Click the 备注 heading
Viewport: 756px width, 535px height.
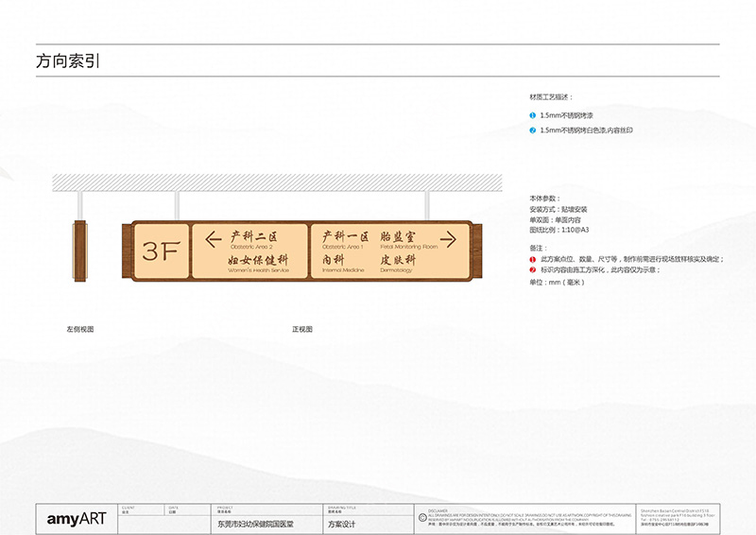click(x=538, y=248)
